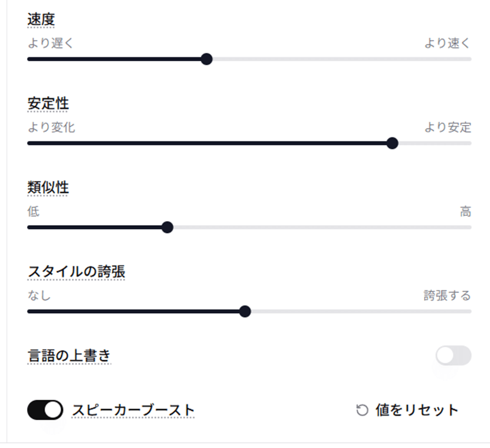Click the より遅く label under 速度
490x448 pixels.
(x=50, y=43)
